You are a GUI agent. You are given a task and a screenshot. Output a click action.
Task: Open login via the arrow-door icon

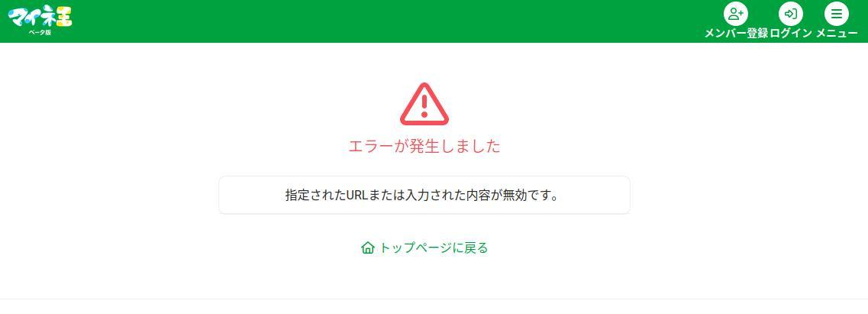790,14
